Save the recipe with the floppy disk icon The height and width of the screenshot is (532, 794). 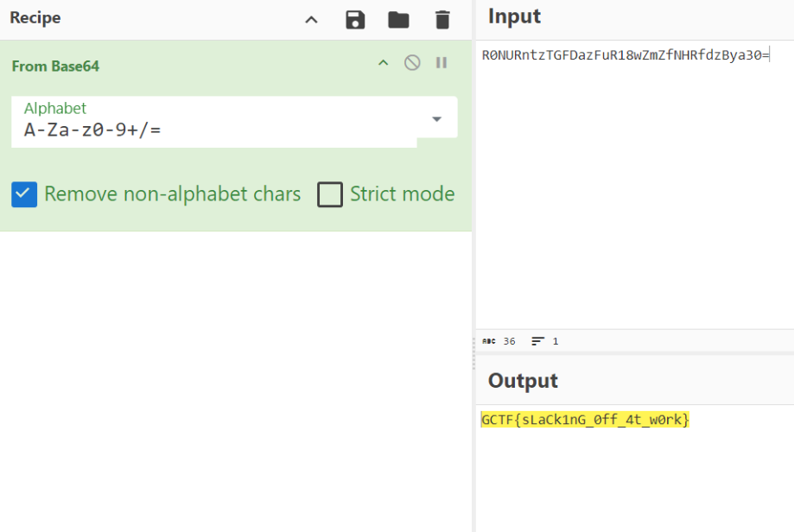(355, 20)
